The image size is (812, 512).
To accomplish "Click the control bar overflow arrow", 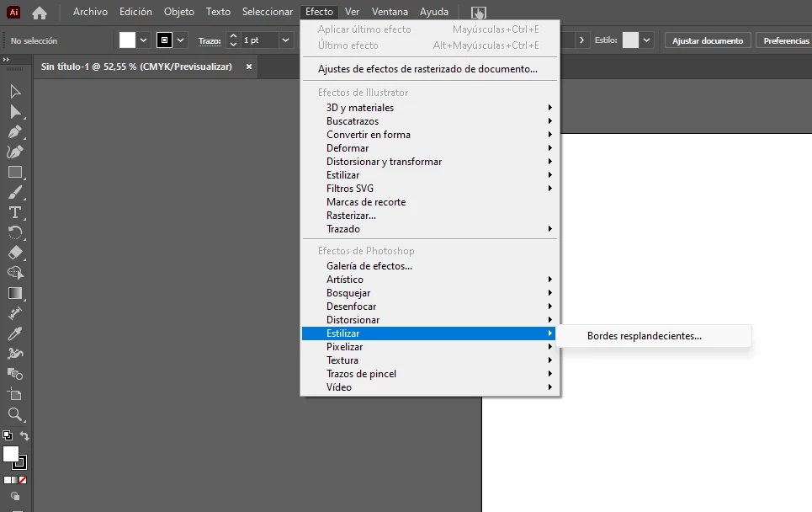I will (581, 40).
